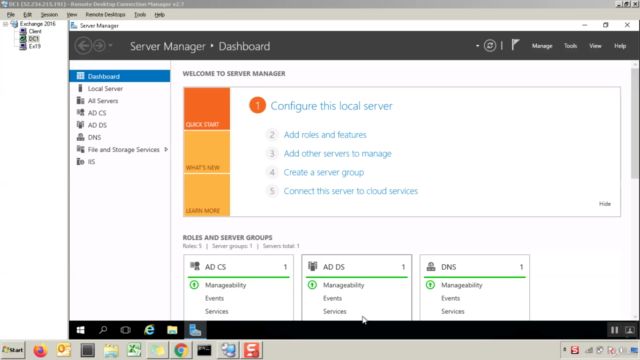Expand the dropdown arrow beside refresh icon
640x360 pixels.
pyautogui.click(x=477, y=46)
